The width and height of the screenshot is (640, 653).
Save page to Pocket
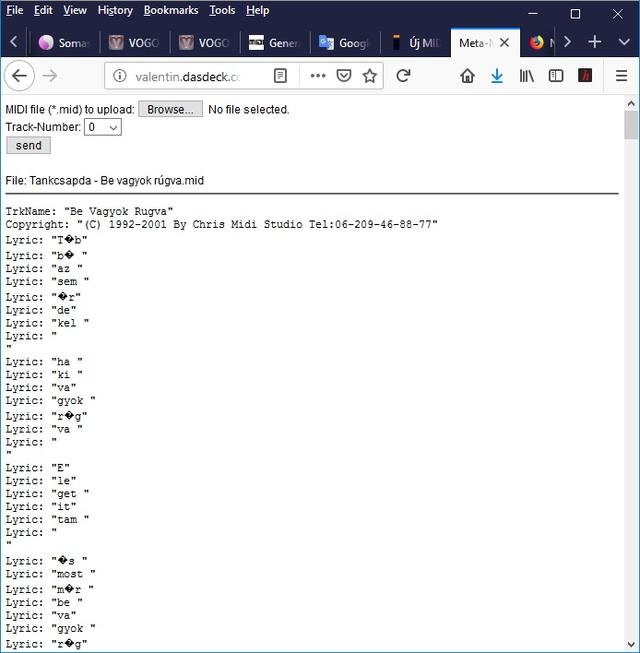(x=344, y=76)
